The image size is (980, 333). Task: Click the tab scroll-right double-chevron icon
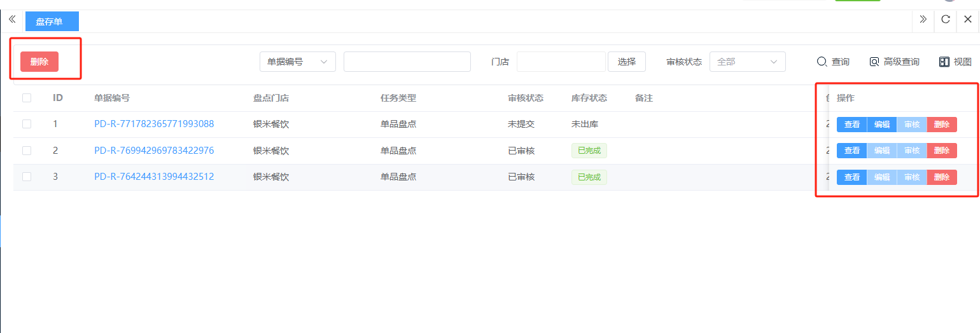point(923,19)
